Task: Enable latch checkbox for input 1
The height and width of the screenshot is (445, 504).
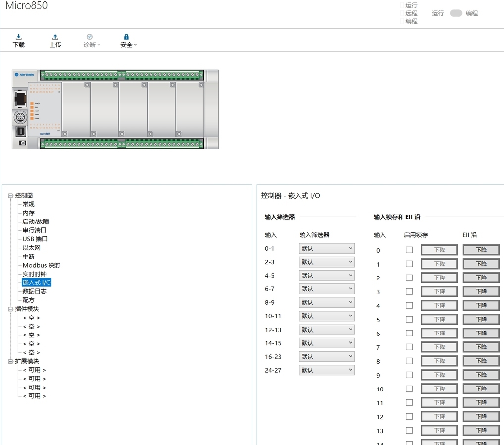Action: click(x=409, y=264)
